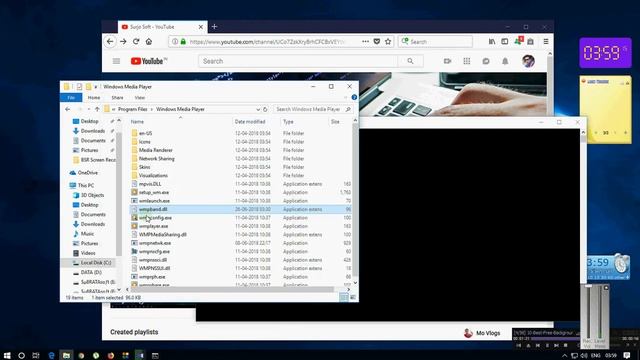This screenshot has width=640, height=360.
Task: Adjust the Level slider beside Rec Vol
Action: (x=600, y=312)
